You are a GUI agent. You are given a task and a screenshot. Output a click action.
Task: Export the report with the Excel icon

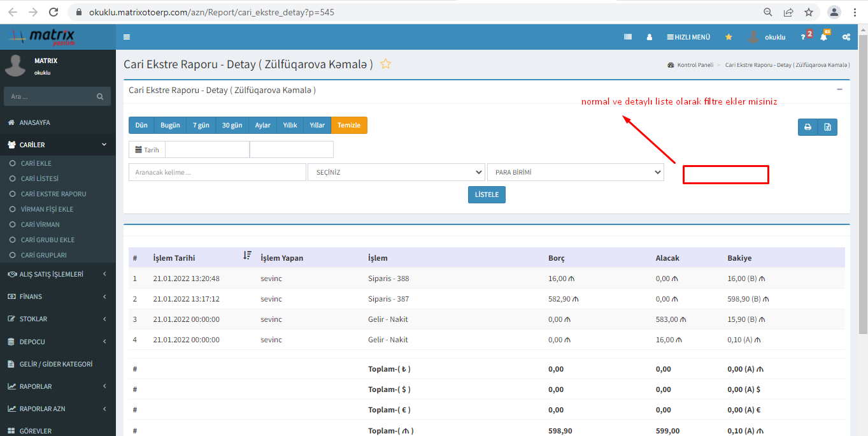point(827,127)
